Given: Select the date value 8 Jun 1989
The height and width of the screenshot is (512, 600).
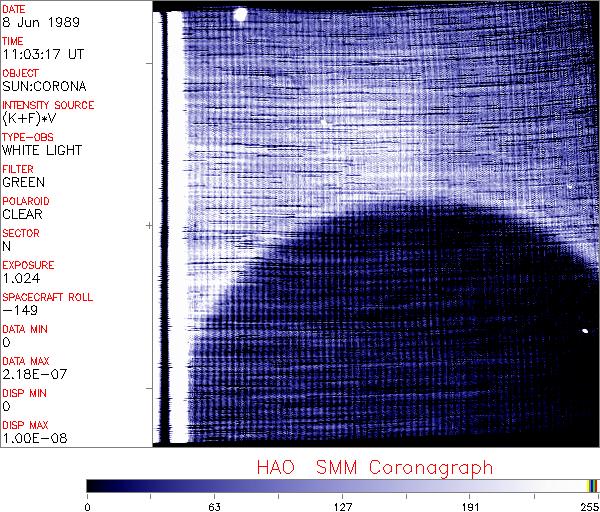Looking at the screenshot, I should [x=31, y=22].
